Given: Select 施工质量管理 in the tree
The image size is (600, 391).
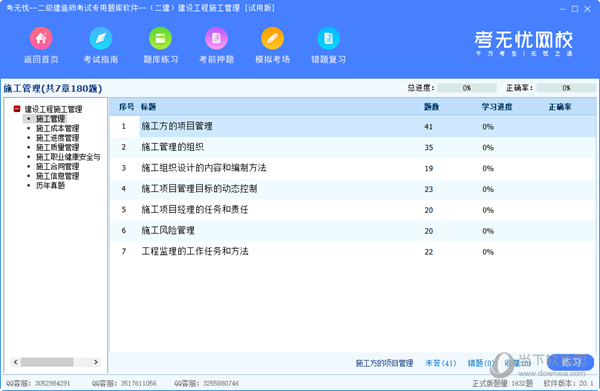Looking at the screenshot, I should pos(57,147).
